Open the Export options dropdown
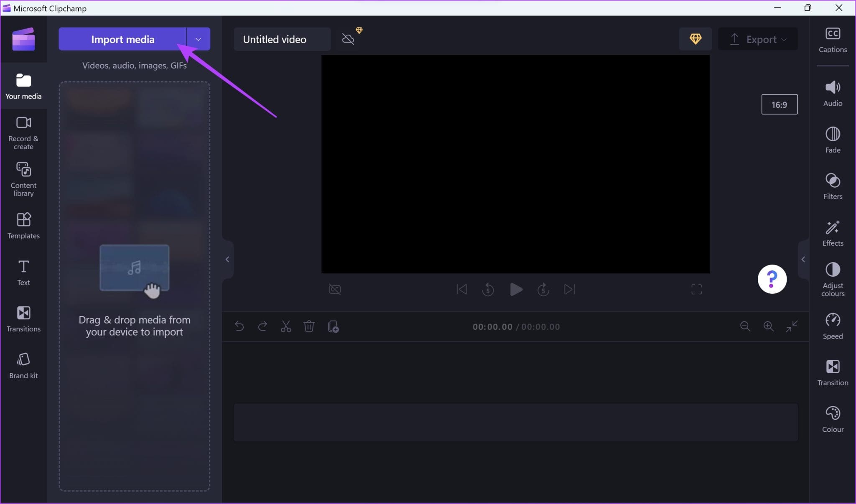 (x=784, y=39)
